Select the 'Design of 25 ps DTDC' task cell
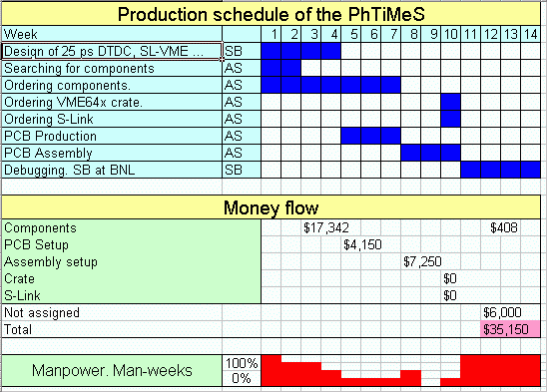Screen dimensions: 547x392 click(x=112, y=51)
